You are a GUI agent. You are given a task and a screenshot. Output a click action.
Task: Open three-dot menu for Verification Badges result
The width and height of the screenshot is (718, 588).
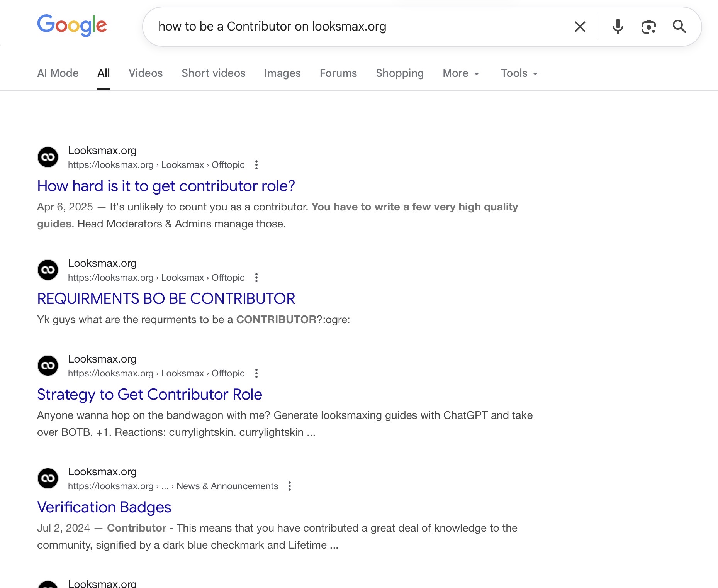point(290,486)
